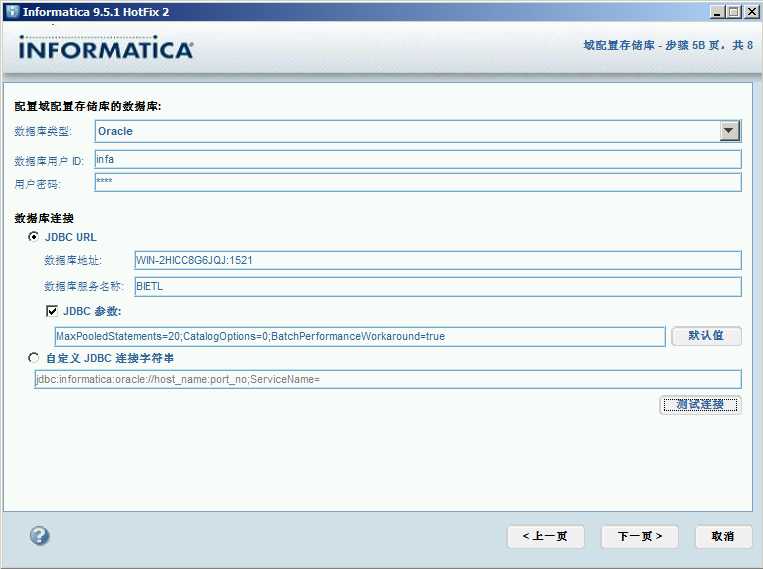Screen dimensions: 763x569
Task: Expand the database type dropdown arrow
Action: pos(729,131)
